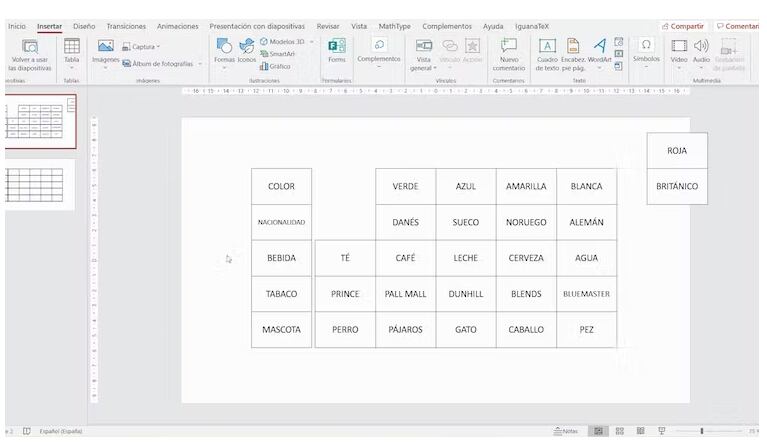The image size is (767, 443).
Task: Toggle the Notas pane in status bar
Action: pos(565,431)
